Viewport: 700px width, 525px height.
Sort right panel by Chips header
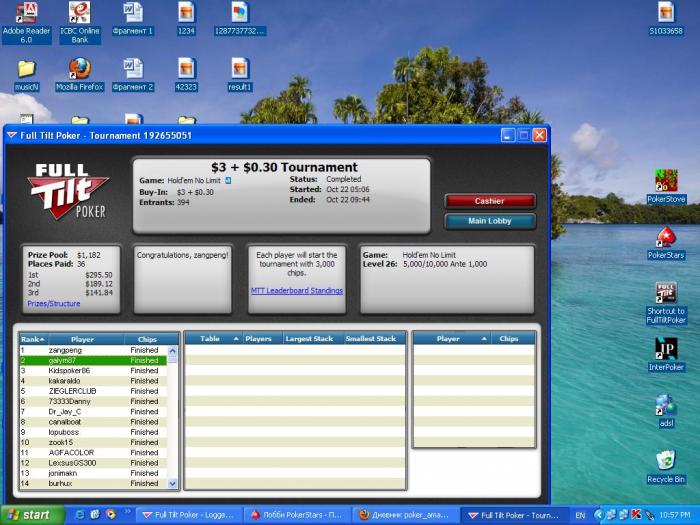tap(512, 339)
